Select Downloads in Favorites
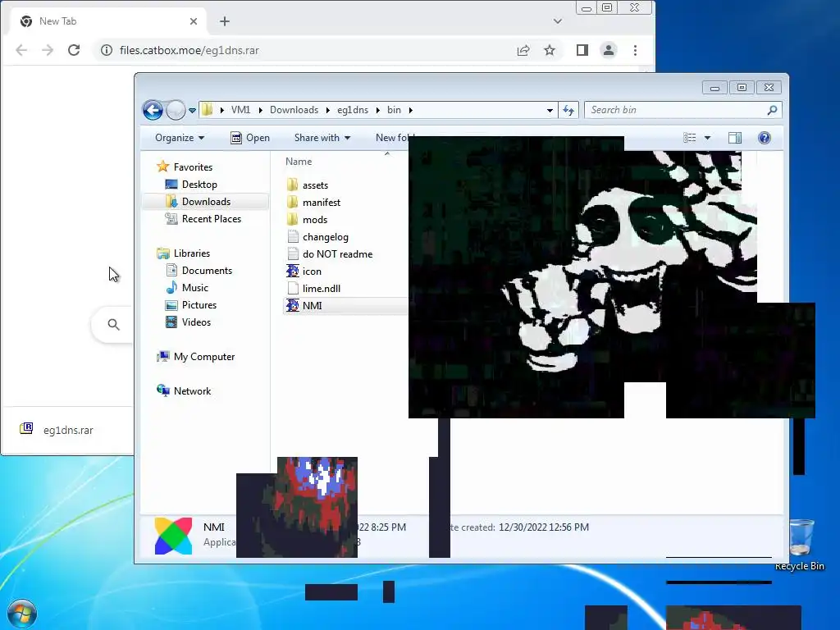This screenshot has width=840, height=630. tap(206, 202)
